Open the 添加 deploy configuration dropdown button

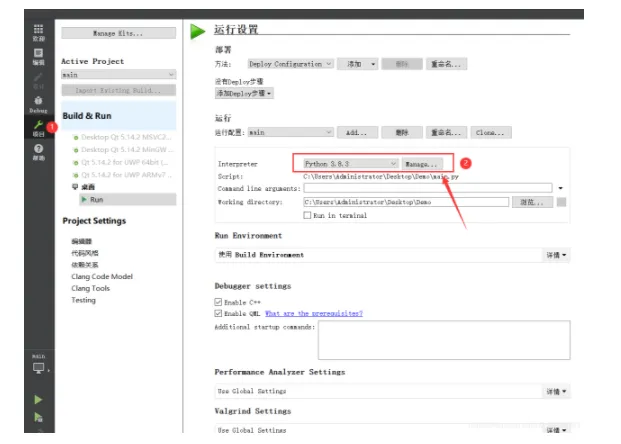358,64
